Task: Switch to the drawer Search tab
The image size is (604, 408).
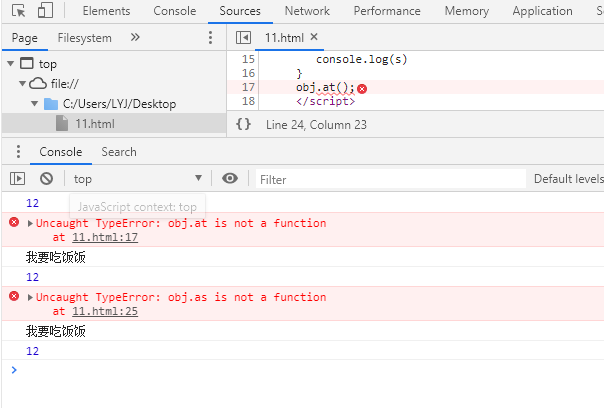Action: point(119,152)
